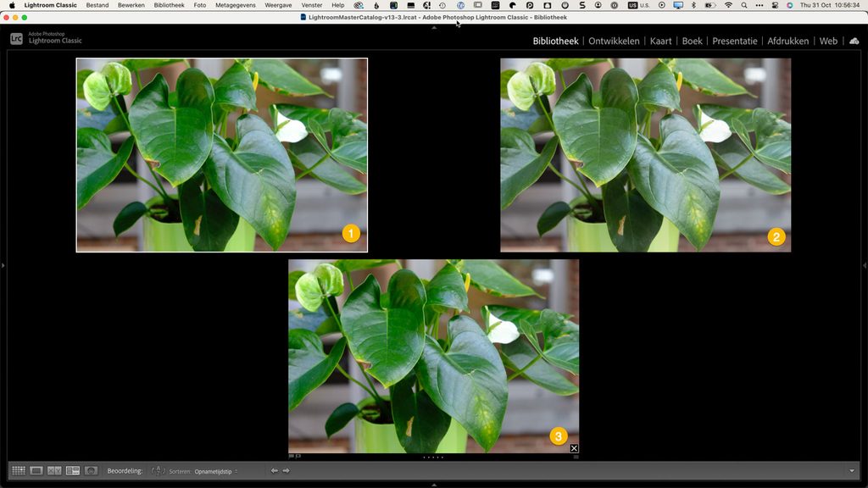This screenshot has width=868, height=488.
Task: Activate Siri menu bar icon
Action: [789, 5]
